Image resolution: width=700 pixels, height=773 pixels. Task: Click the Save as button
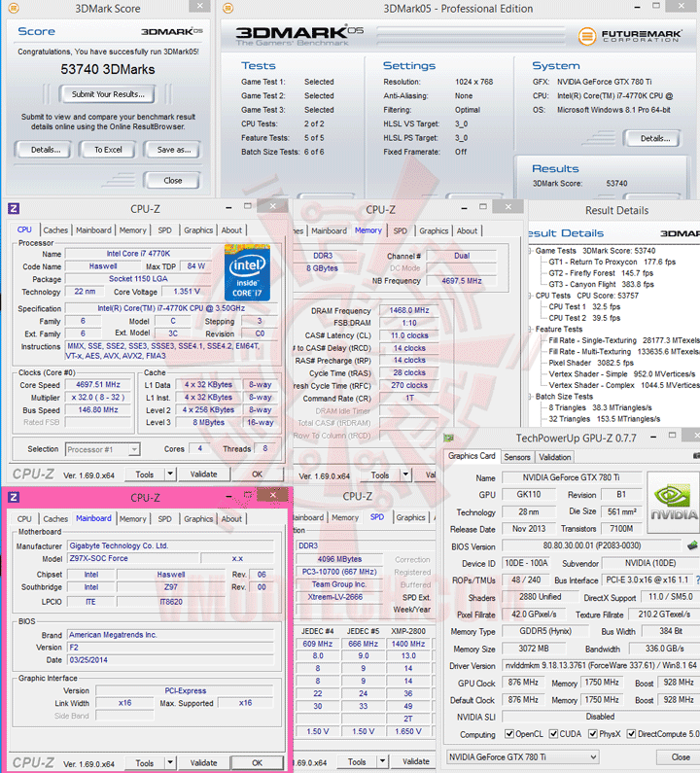pos(173,150)
